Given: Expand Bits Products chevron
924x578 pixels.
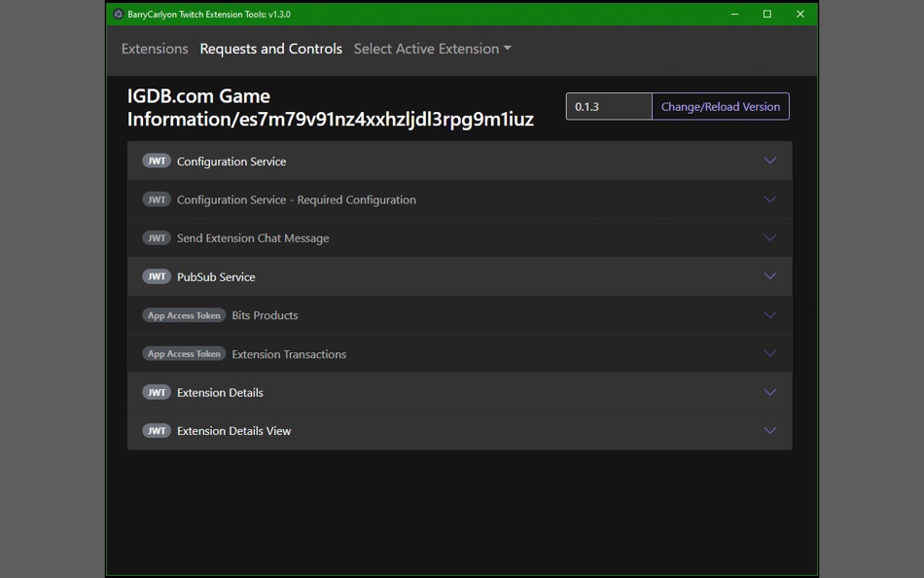Looking at the screenshot, I should (769, 315).
